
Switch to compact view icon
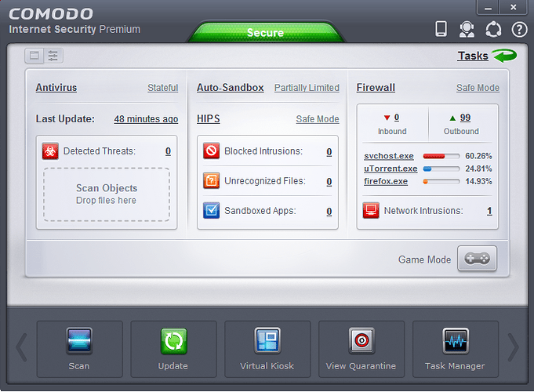[x=34, y=56]
